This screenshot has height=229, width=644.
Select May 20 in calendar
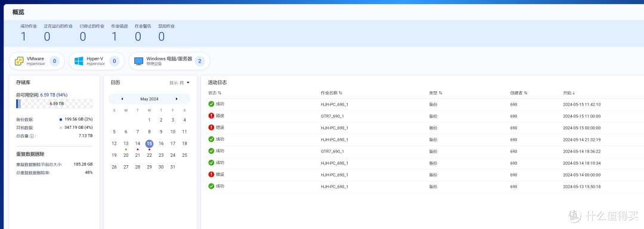coord(126,155)
